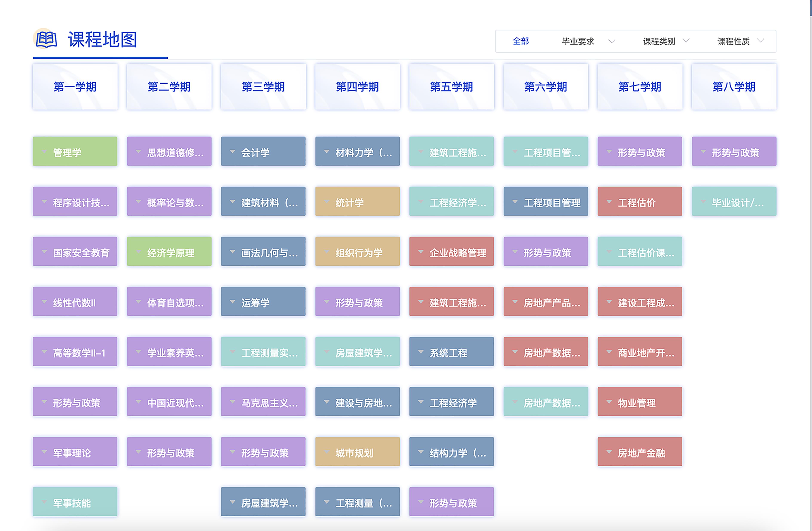Click the triangle icon on 企业战略管理
This screenshot has width=812, height=531.
[421, 252]
